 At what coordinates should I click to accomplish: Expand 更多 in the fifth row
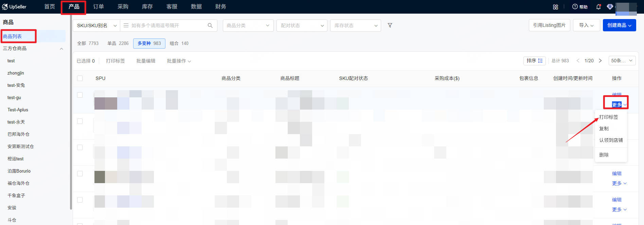(619, 210)
